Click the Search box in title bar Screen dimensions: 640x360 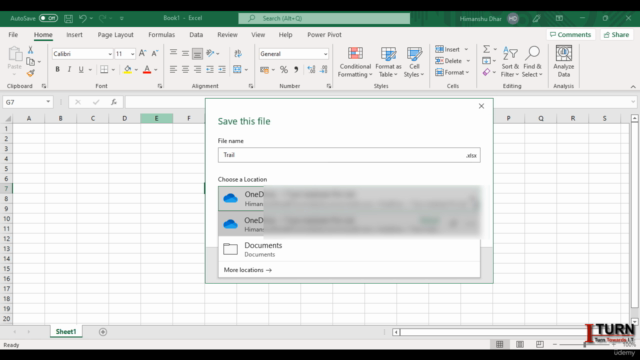tap(324, 18)
